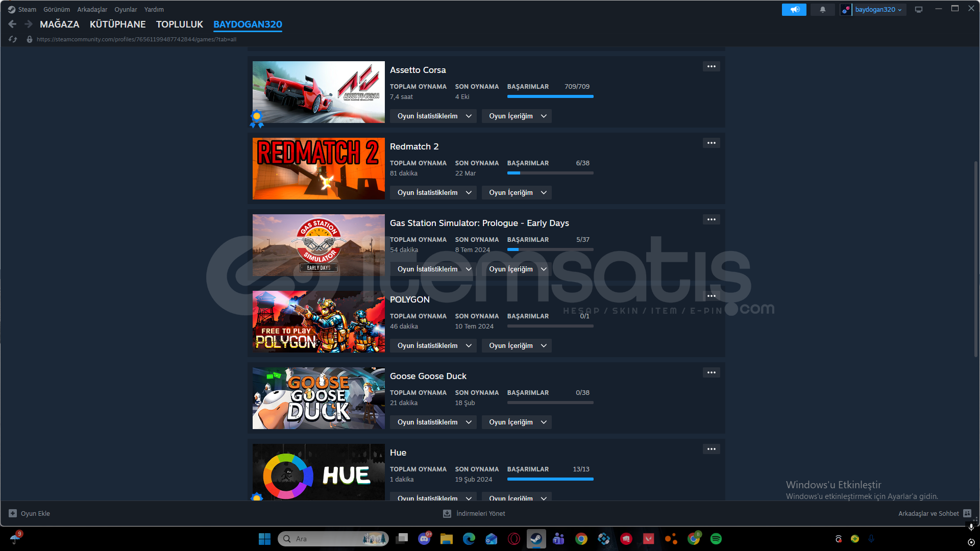
Task: Open the Gas Station Simulator title link
Action: 479,223
